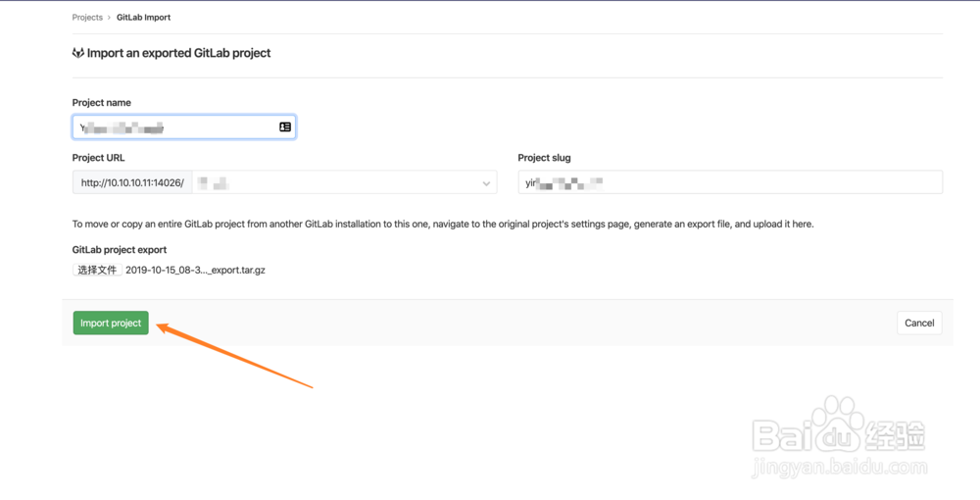Expand the Project URL namespace dropdown
980x500 pixels.
pos(344,182)
